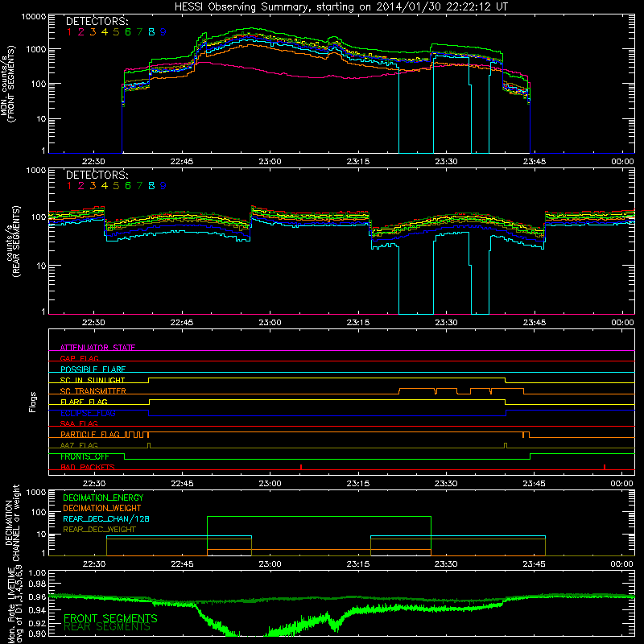The height and width of the screenshot is (644, 644).
Task: Click the DECIMATION_ENERGY legend entry
Action: [103, 497]
